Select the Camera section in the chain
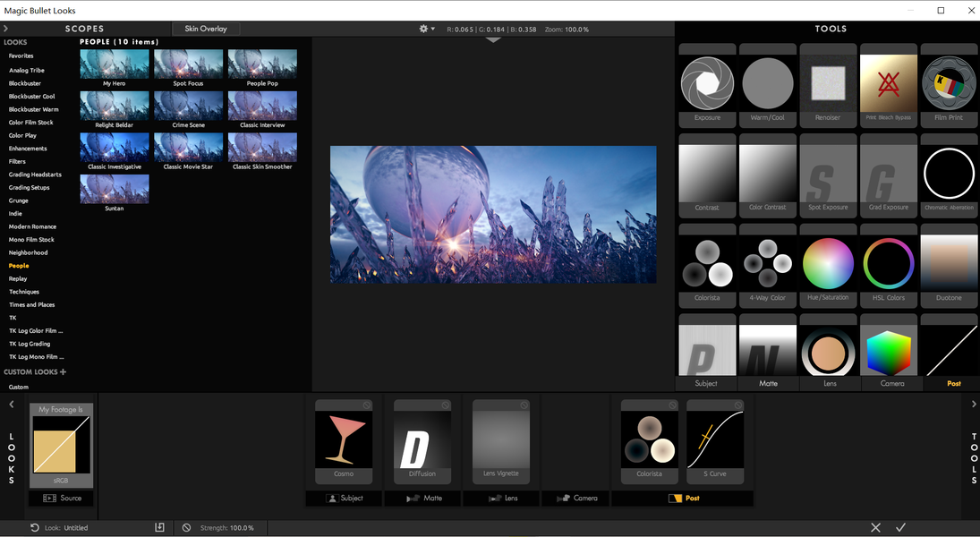The height and width of the screenshot is (537, 980). point(576,499)
